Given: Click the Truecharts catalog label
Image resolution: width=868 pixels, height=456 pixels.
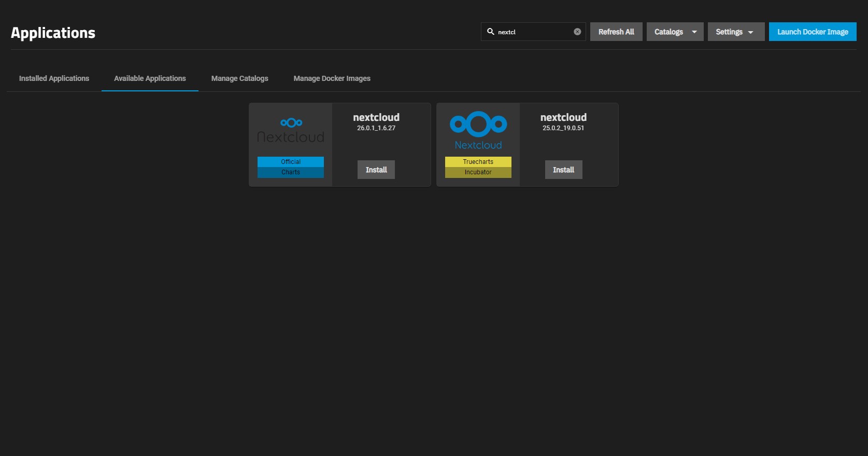Looking at the screenshot, I should coord(478,162).
